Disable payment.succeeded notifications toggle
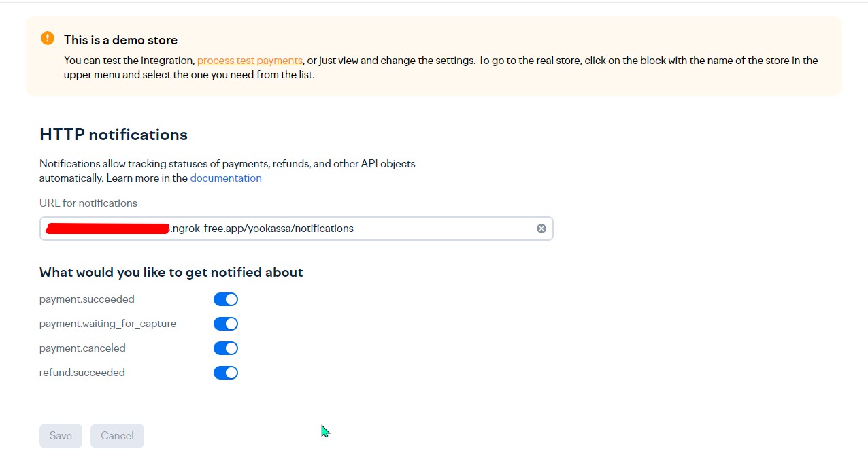 pyautogui.click(x=226, y=299)
